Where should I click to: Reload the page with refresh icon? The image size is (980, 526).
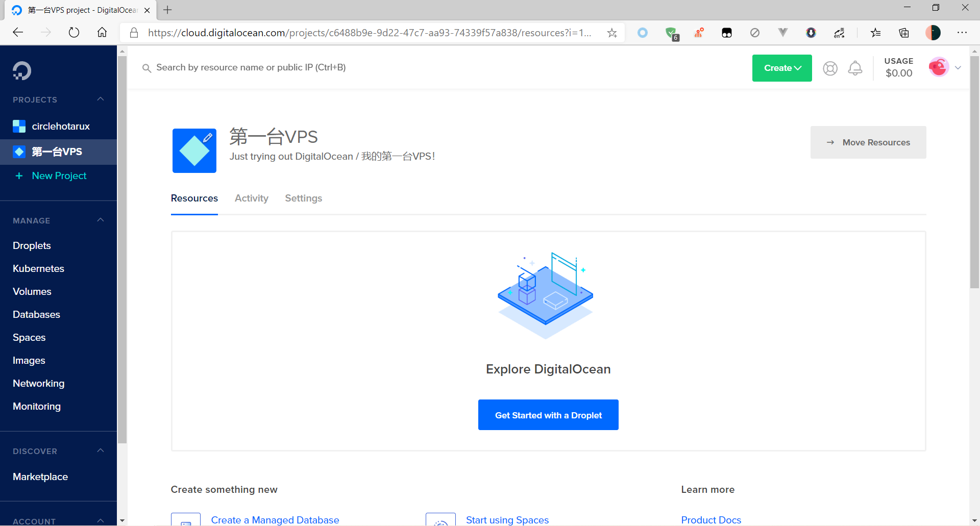click(x=74, y=33)
